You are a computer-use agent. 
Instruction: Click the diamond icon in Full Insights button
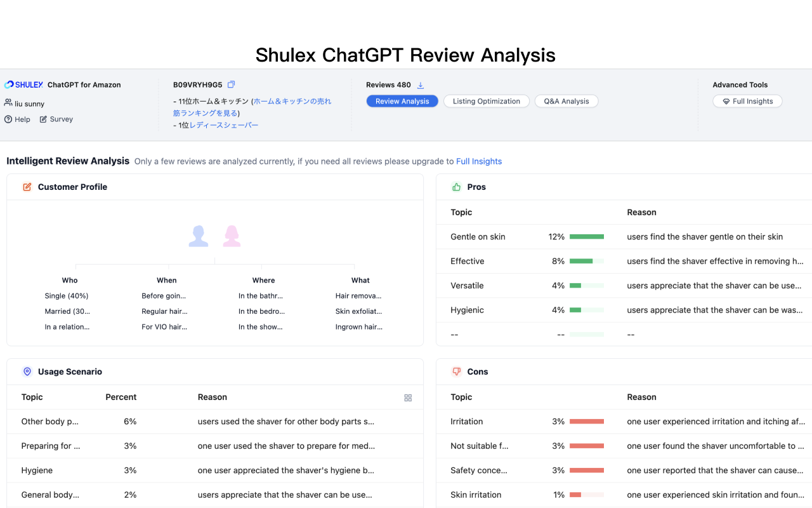726,101
